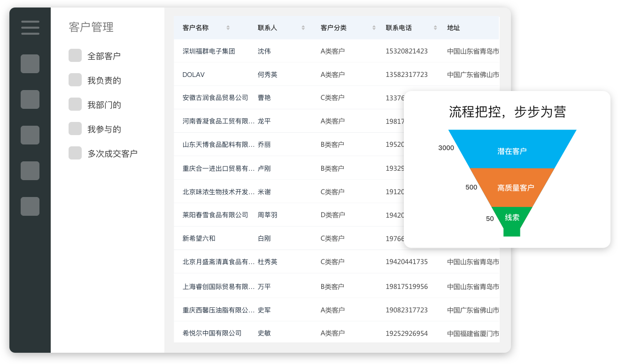This screenshot has height=364, width=618.
Task: Check the 全部客户 filter checkbox
Action: click(75, 55)
